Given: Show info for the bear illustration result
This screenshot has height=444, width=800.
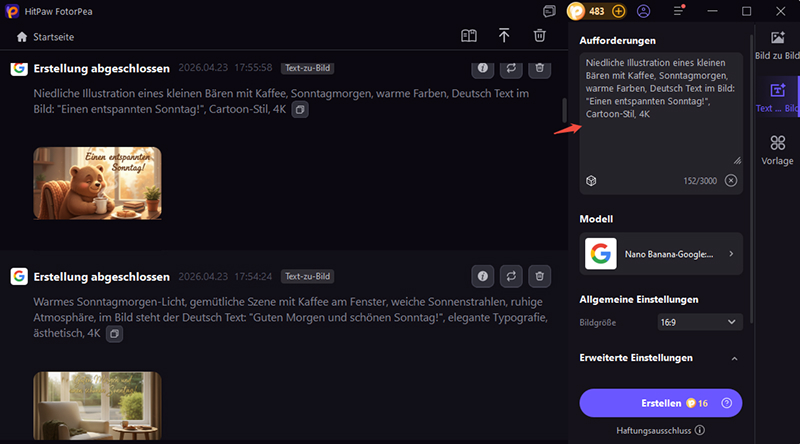Looking at the screenshot, I should click(483, 68).
